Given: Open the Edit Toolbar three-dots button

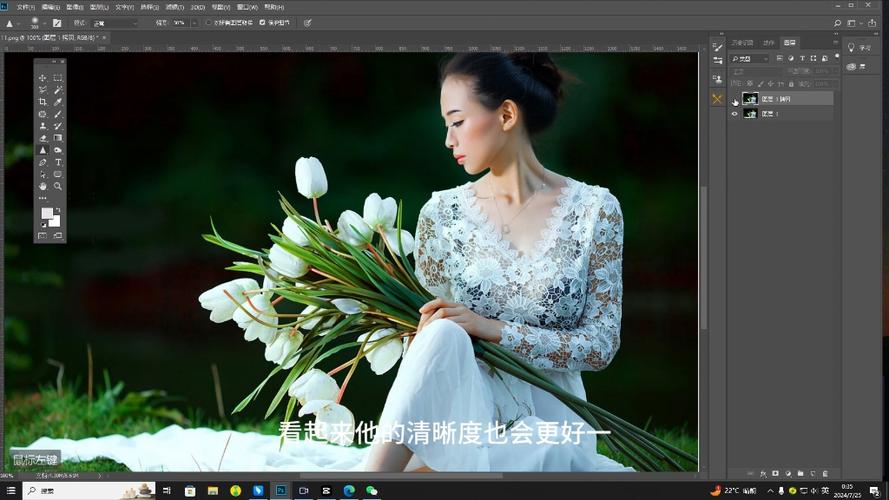Looking at the screenshot, I should [x=43, y=198].
